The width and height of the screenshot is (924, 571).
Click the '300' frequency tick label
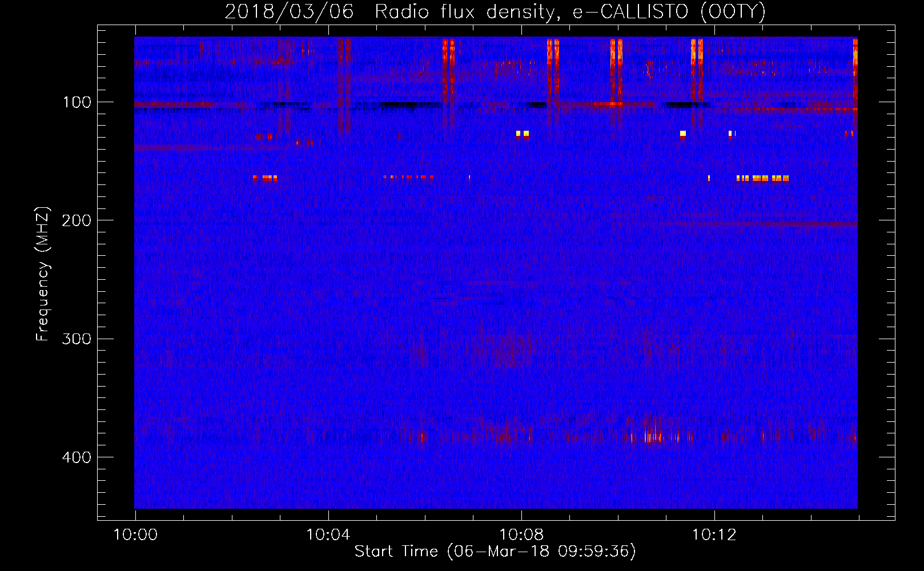pyautogui.click(x=77, y=339)
